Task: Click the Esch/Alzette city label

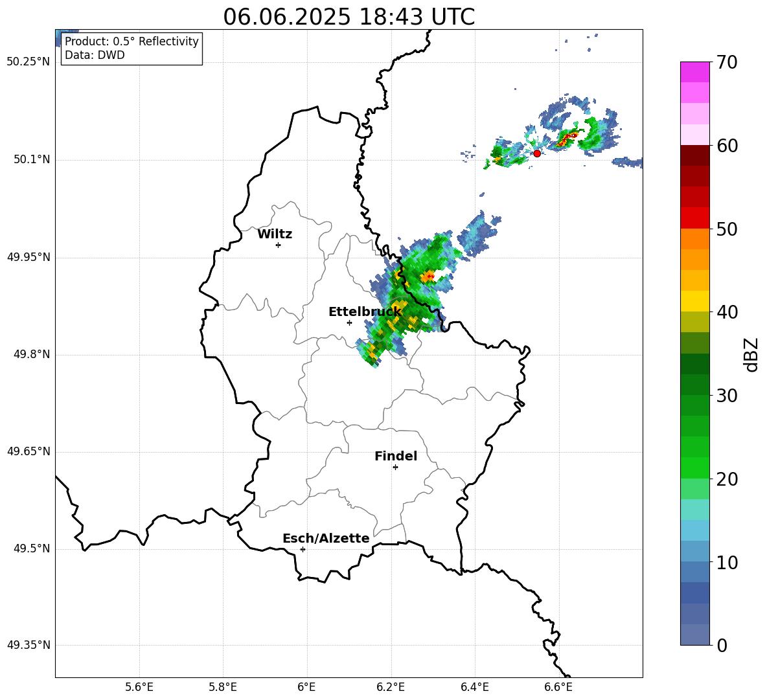Action: click(x=326, y=538)
